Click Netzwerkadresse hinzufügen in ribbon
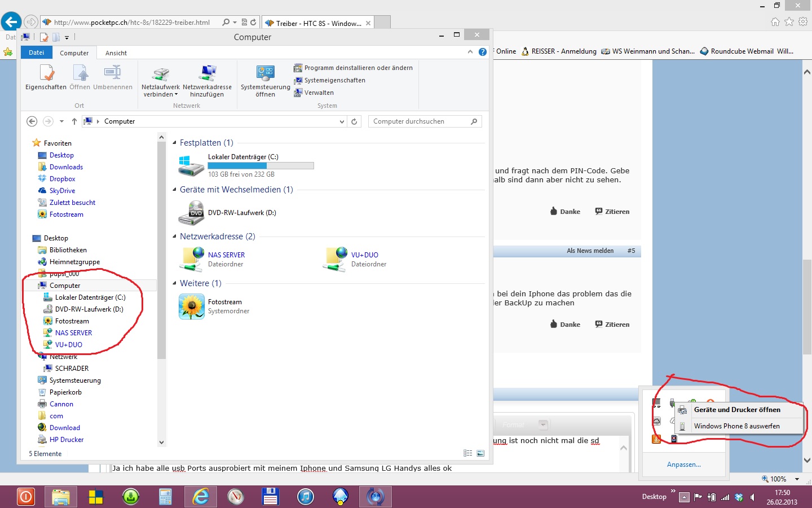Screen dimensions: 812x508 click(x=207, y=81)
